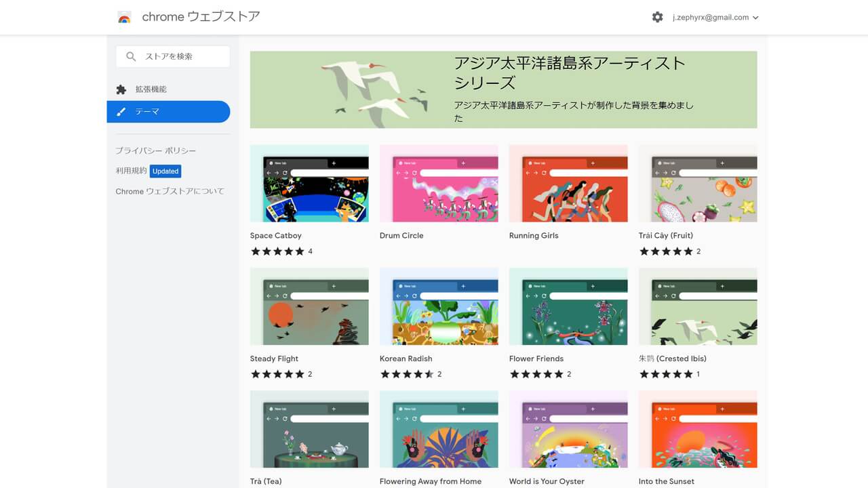This screenshot has width=868, height=488.
Task: Focus the ストアを検索 search field
Action: coord(178,57)
